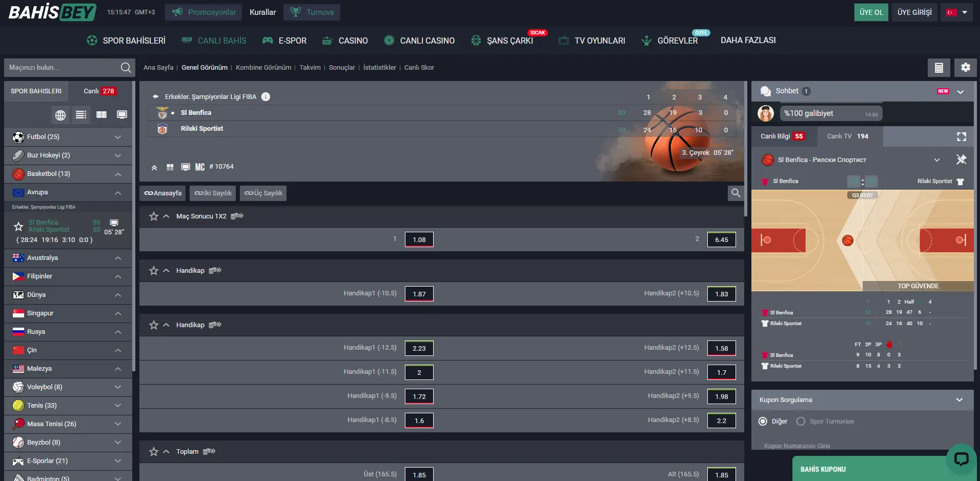Open the Promosyonlar button
The width and height of the screenshot is (980, 481).
pyautogui.click(x=203, y=12)
